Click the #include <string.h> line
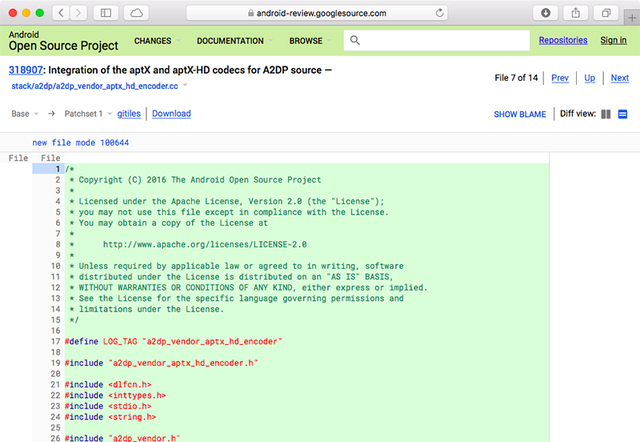This screenshot has height=442, width=640. 110,417
